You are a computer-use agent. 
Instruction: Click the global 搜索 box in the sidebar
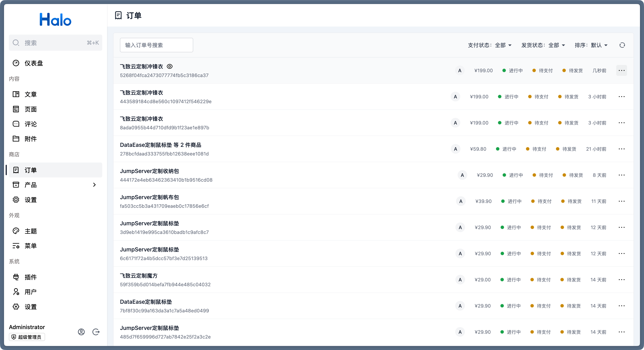[56, 43]
